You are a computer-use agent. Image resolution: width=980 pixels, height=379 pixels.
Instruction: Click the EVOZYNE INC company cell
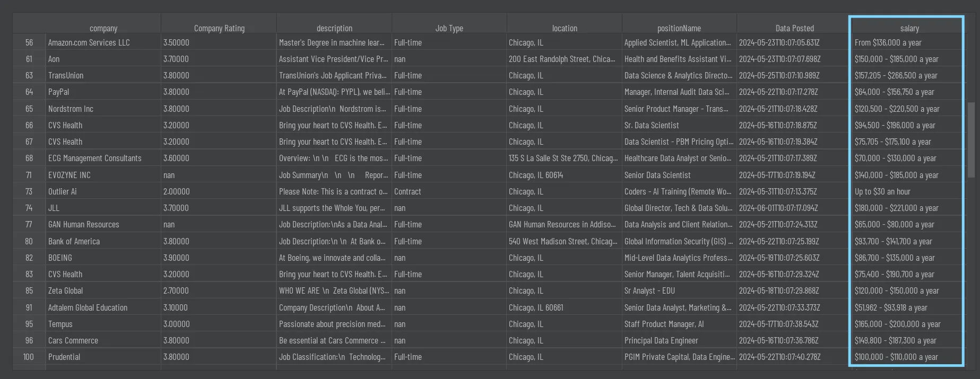coord(103,175)
